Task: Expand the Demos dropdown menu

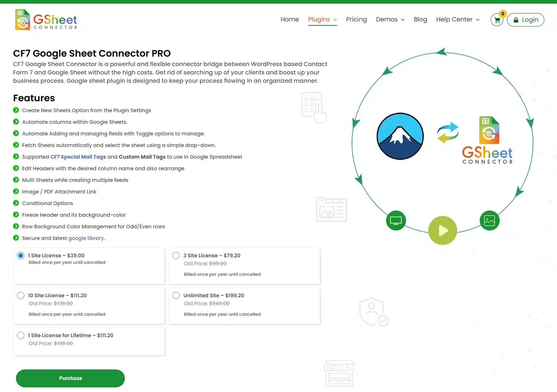Action: (390, 20)
